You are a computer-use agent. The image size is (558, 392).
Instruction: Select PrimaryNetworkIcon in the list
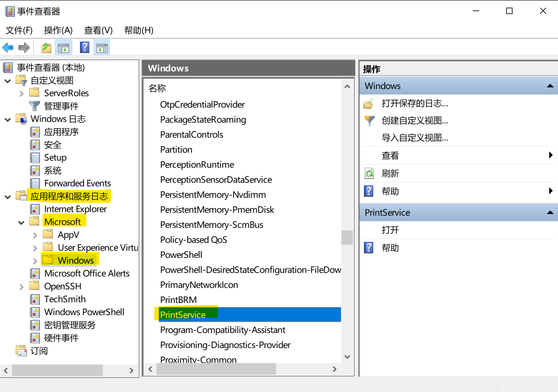(199, 285)
